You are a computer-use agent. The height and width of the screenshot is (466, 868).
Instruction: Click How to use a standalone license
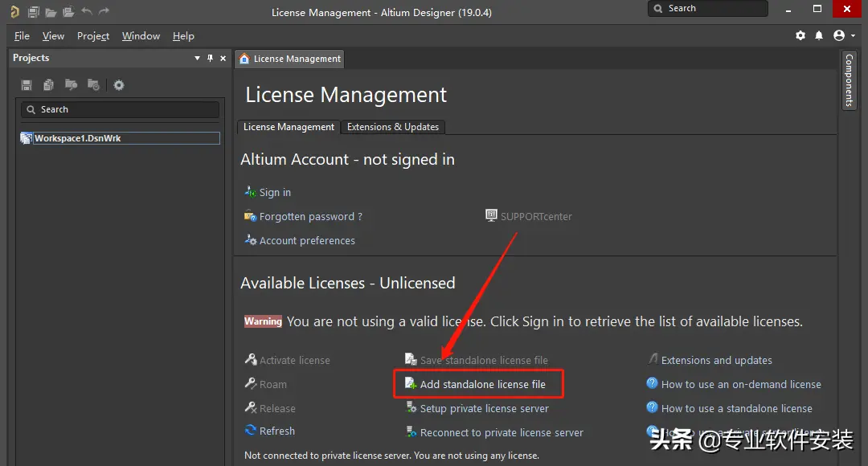[737, 408]
